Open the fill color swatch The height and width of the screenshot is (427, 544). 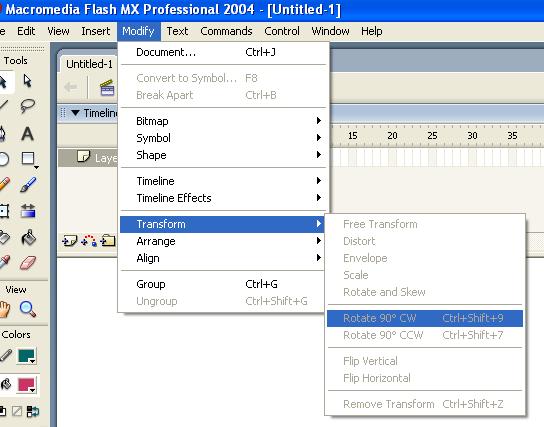click(26, 385)
